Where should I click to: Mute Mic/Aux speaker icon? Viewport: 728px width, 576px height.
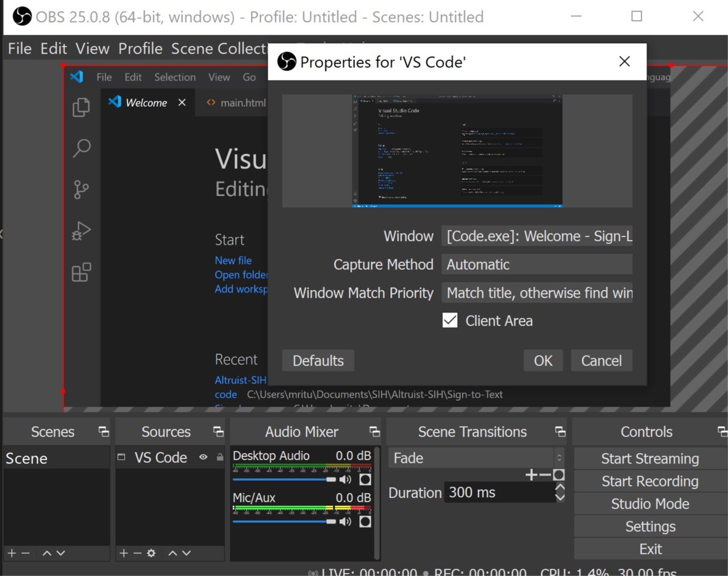point(346,521)
